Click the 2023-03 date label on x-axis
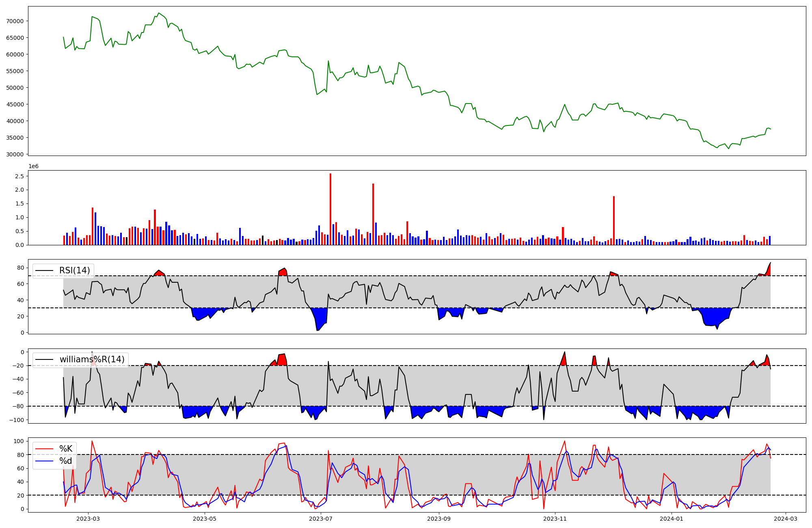This screenshot has width=812, height=528. pyautogui.click(x=88, y=519)
